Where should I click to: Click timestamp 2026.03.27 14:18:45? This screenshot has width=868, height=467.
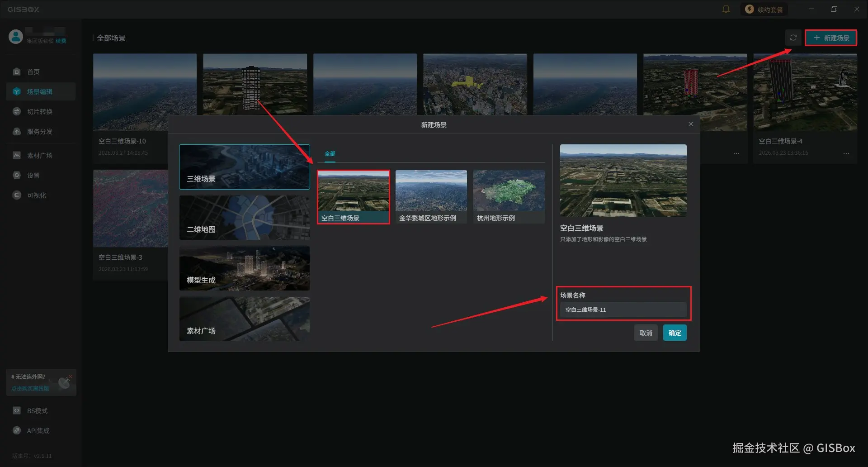coord(123,153)
